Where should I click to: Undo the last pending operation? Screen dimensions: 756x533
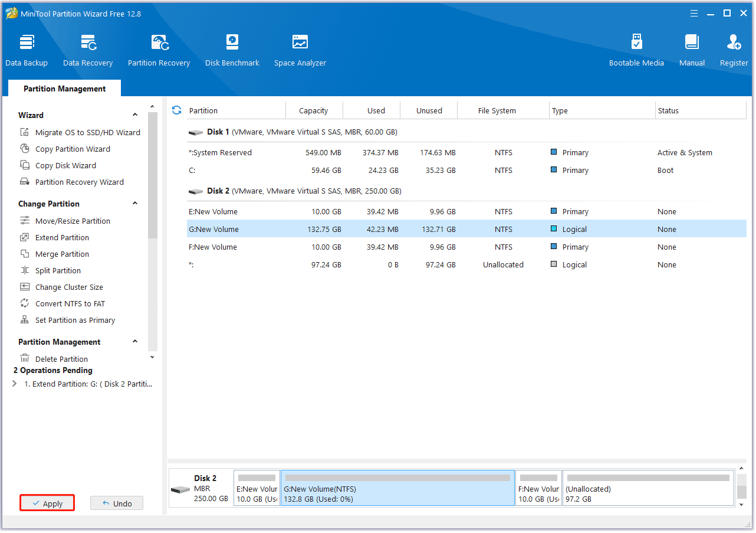(117, 503)
